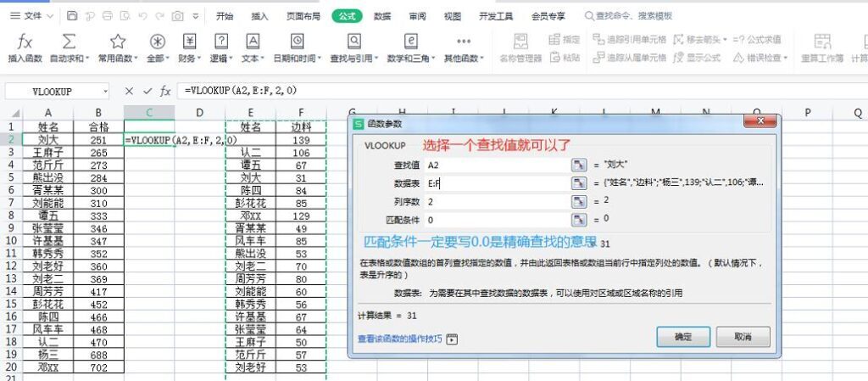Click 显示公式 button
Viewport: 868px width, 381px height.
pyautogui.click(x=697, y=58)
